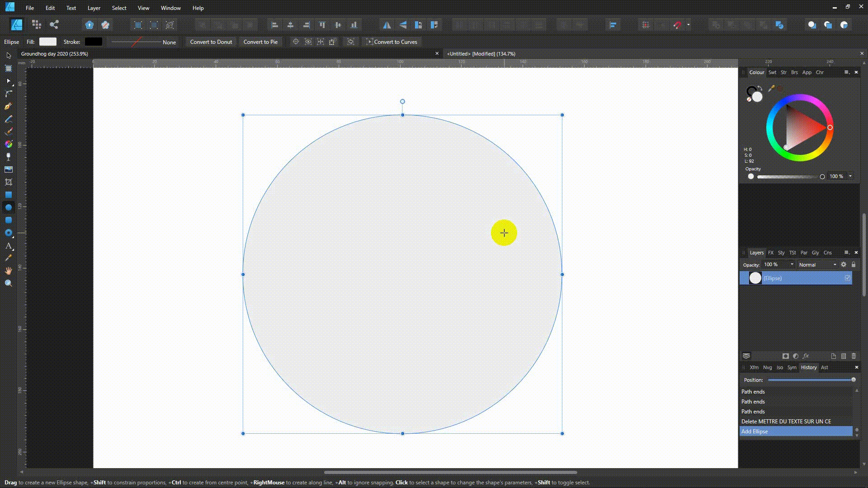Screen dimensions: 868x488
Task: Toggle snapping magnet in toolbar
Action: [x=677, y=25]
